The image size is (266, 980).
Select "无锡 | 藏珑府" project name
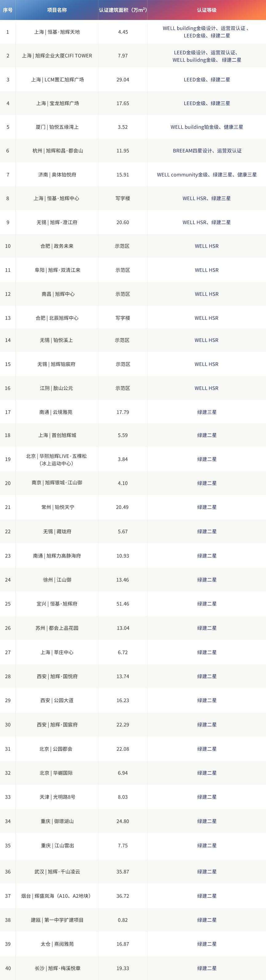pyautogui.click(x=57, y=532)
